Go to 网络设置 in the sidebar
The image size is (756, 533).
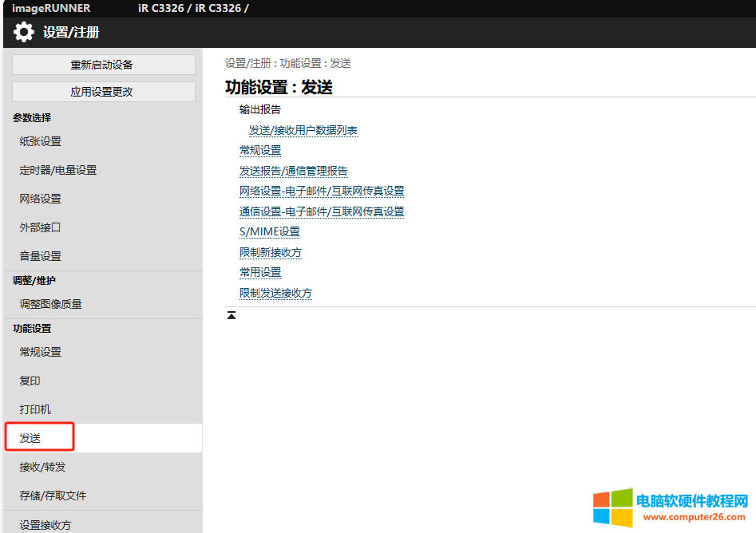(x=41, y=199)
